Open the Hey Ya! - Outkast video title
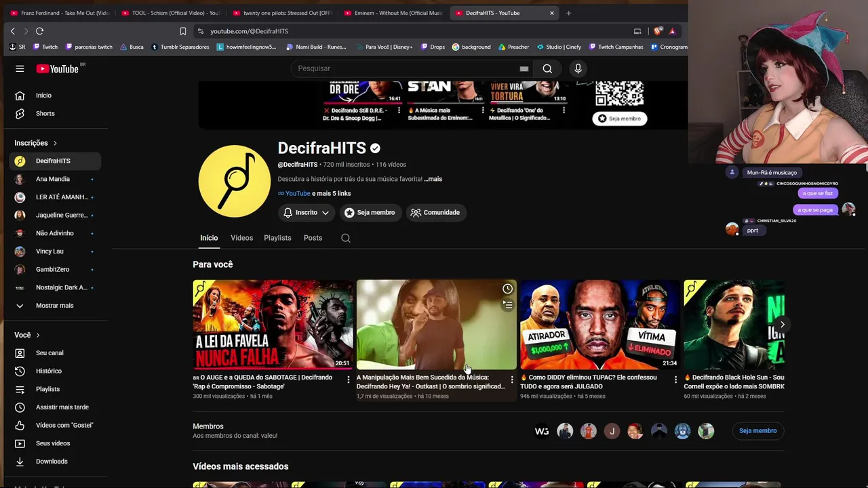 click(x=431, y=382)
